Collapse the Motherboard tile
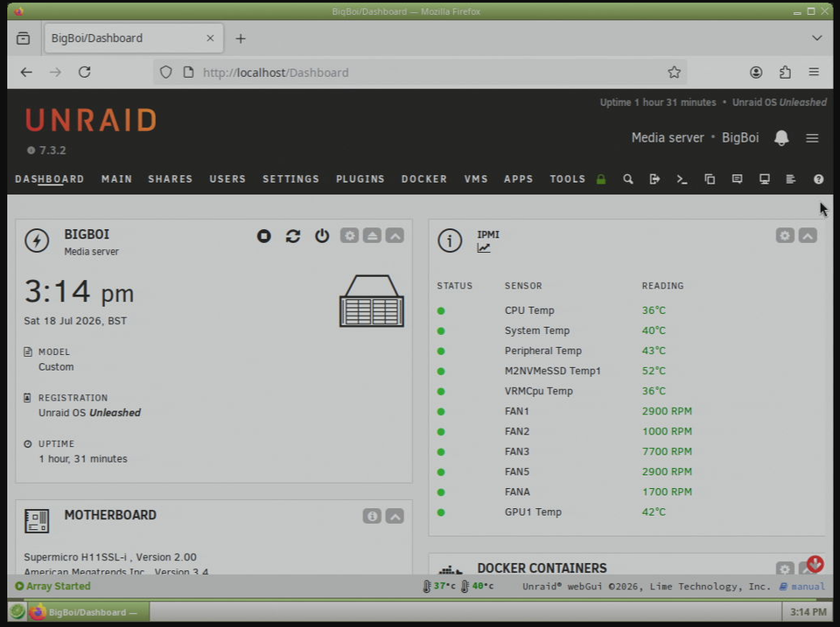Screen dimensions: 840x627 point(395,516)
